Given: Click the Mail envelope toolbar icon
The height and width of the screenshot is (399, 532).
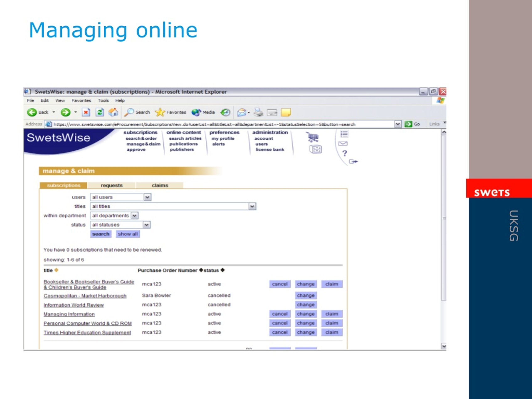Looking at the screenshot, I should pyautogui.click(x=241, y=112).
